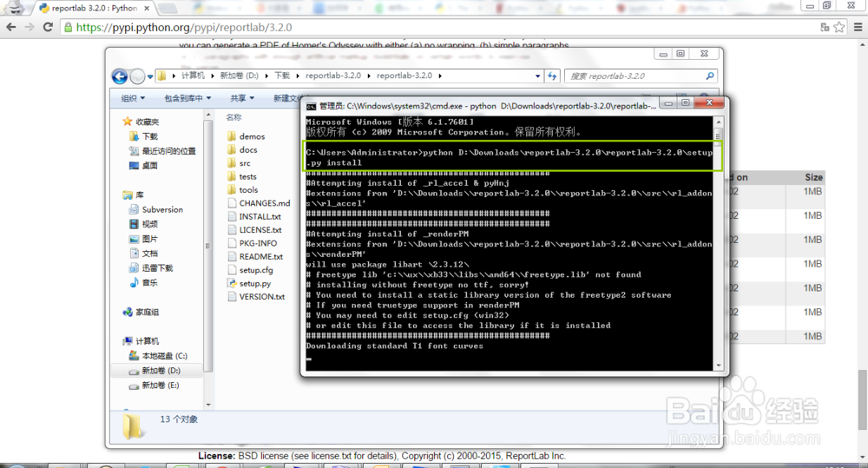Click the Size column header on the webpage

pos(813,177)
